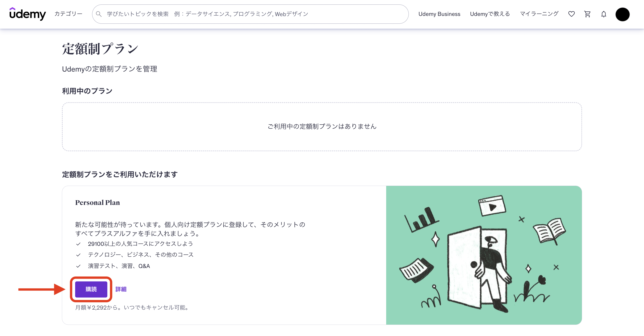Open the shopping cart icon
The width and height of the screenshot is (644, 336).
(x=587, y=14)
